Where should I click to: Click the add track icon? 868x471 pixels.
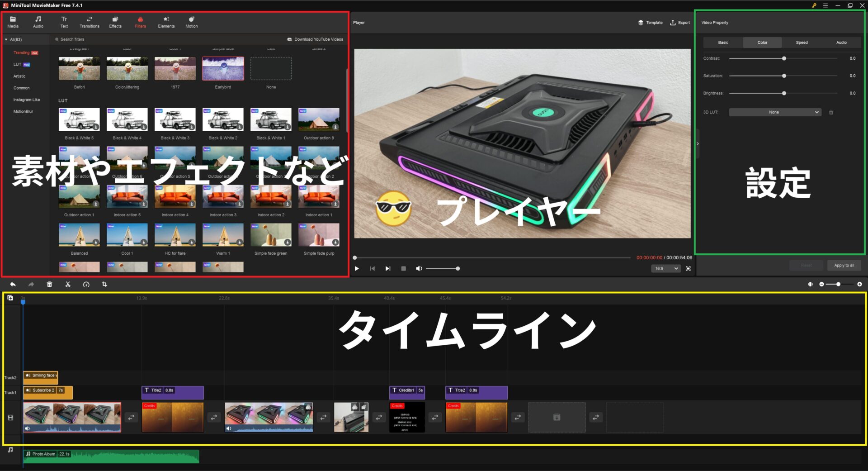click(x=10, y=298)
